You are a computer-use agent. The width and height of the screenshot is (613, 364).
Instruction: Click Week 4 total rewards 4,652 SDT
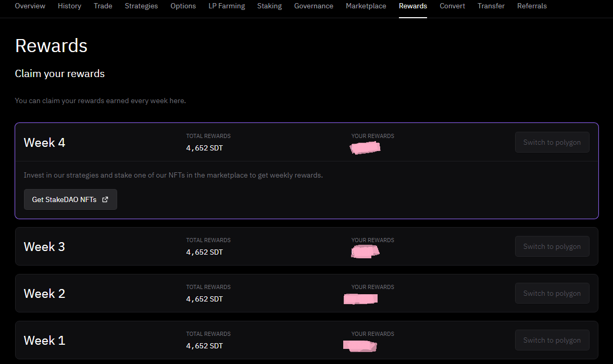(x=205, y=148)
